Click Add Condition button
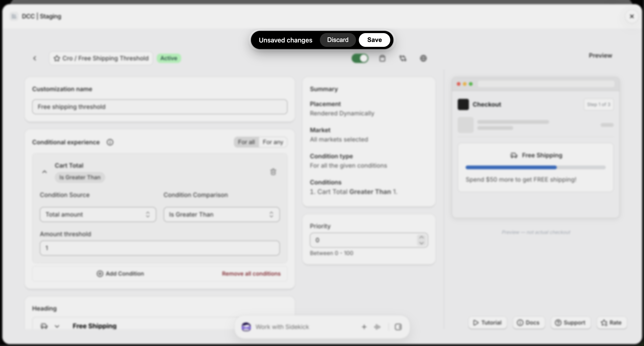 (x=120, y=273)
